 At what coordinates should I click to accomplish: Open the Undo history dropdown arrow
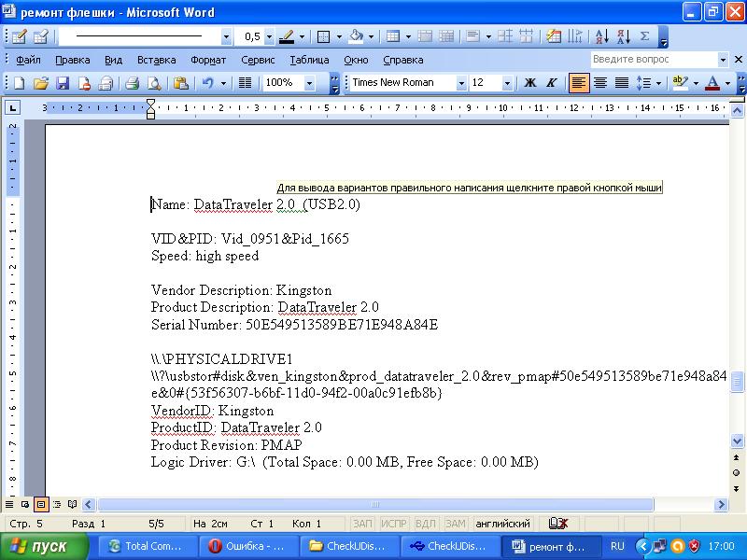pyautogui.click(x=223, y=83)
